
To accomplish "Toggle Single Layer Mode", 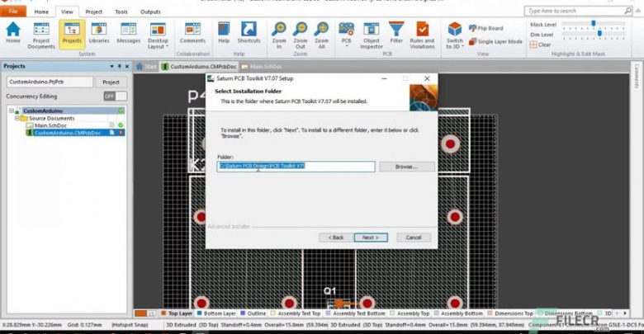I will [x=495, y=41].
